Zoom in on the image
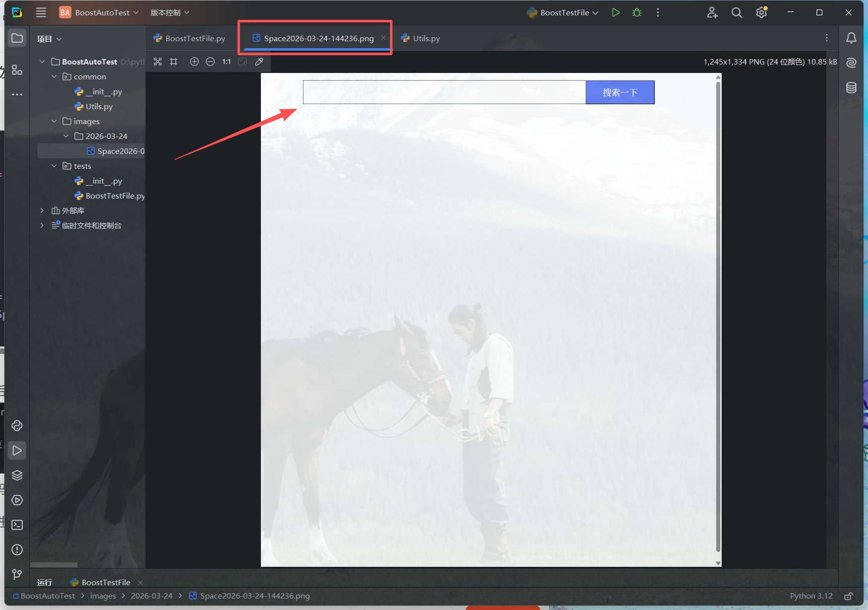 (194, 62)
